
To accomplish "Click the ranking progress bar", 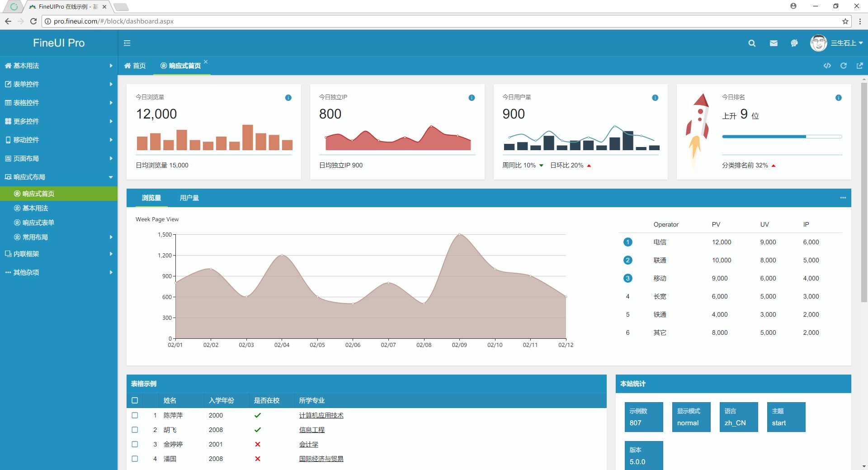I will (x=782, y=136).
